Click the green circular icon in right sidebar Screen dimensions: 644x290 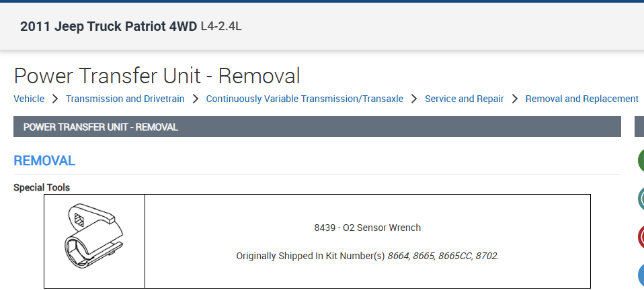coord(641,160)
